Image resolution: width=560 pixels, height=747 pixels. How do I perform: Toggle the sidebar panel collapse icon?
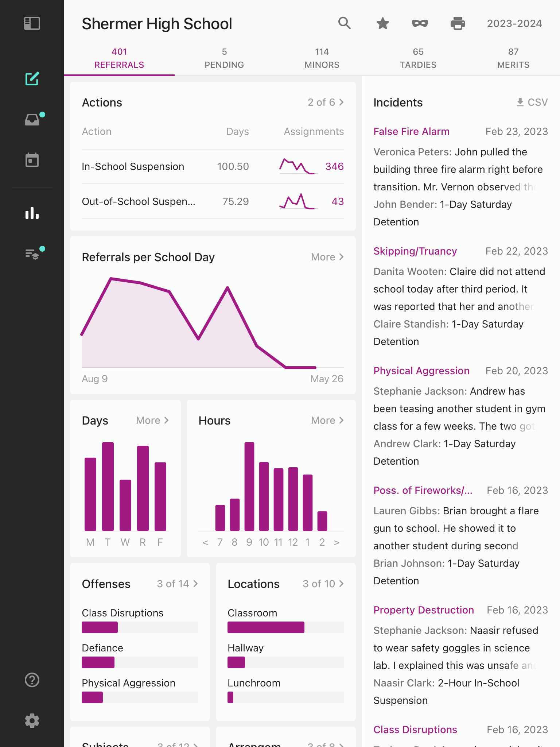[32, 23]
